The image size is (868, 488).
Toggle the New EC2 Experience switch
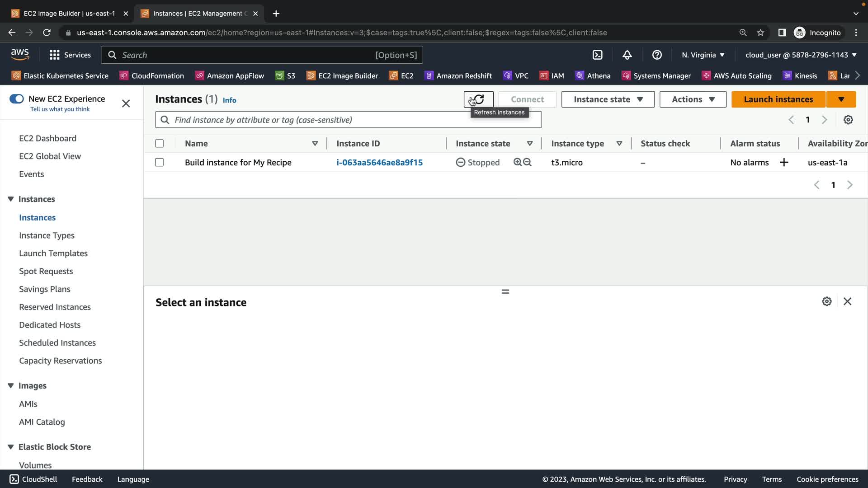(17, 99)
